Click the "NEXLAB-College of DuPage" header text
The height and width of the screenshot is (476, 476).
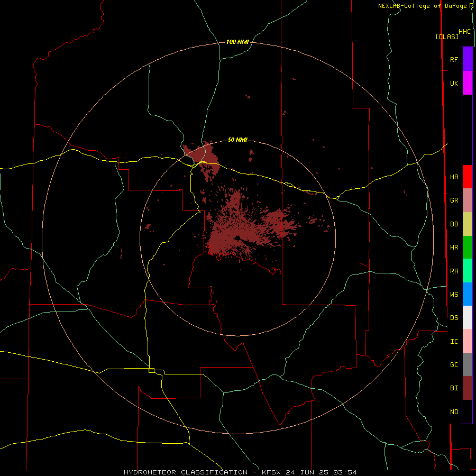pyautogui.click(x=422, y=6)
